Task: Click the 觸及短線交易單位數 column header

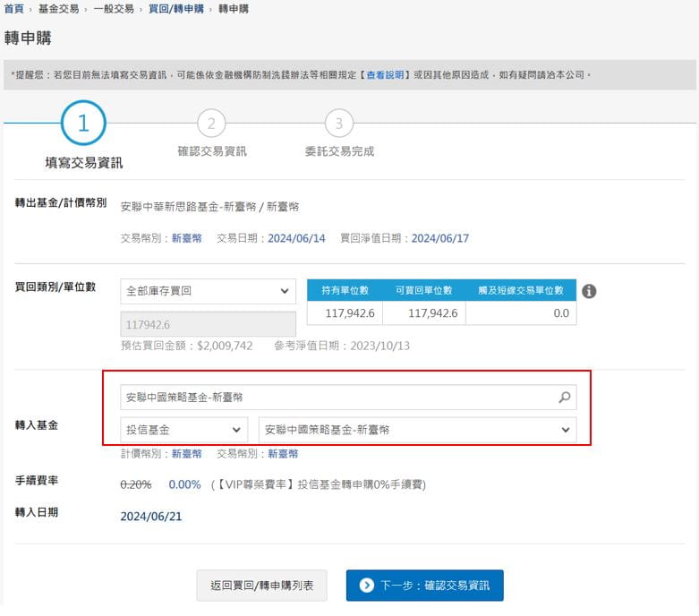Action: tap(521, 290)
